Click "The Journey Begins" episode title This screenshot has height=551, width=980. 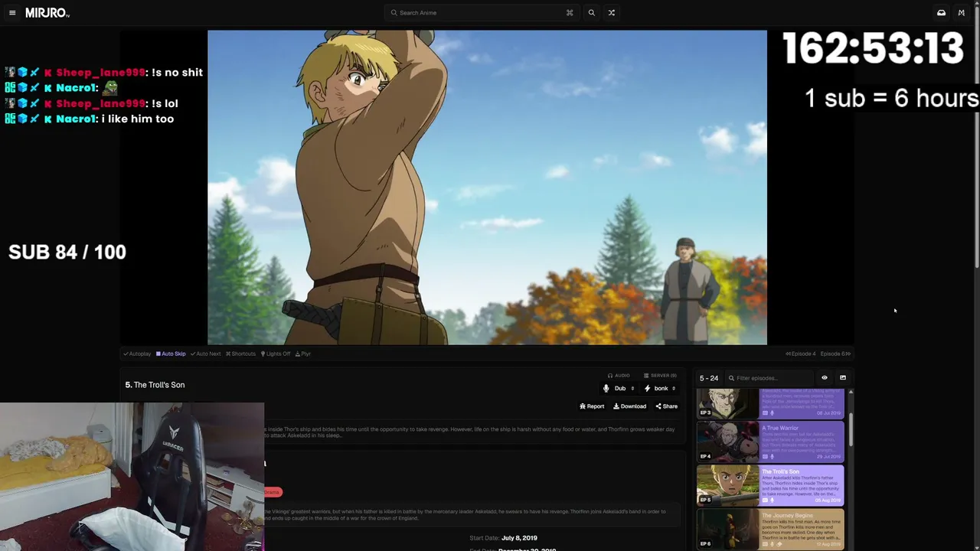click(x=787, y=515)
